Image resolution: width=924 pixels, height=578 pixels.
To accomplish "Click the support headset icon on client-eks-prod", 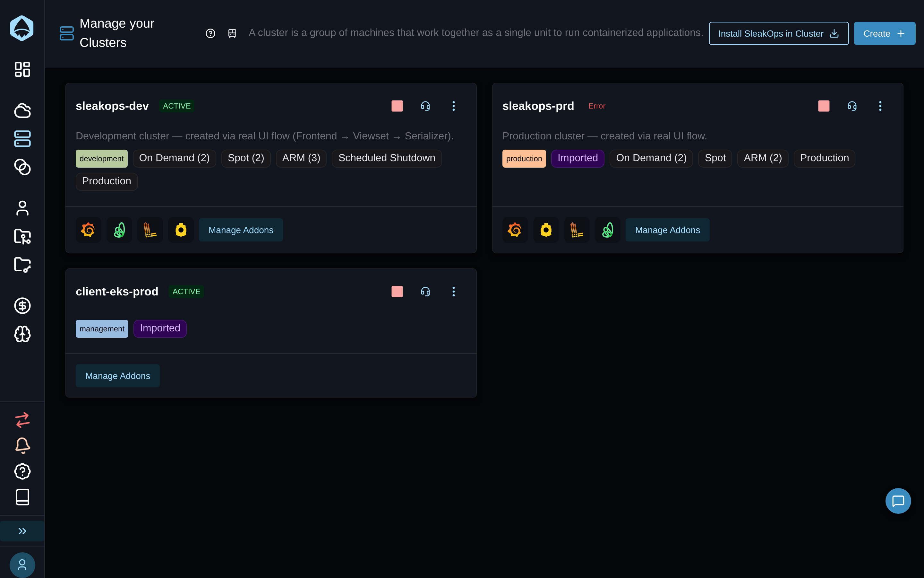I will [425, 292].
